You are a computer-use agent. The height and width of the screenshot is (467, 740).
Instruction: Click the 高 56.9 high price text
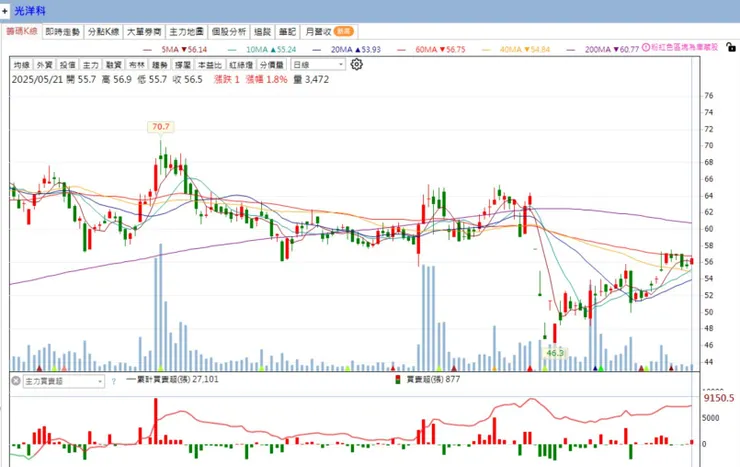[x=117, y=79]
